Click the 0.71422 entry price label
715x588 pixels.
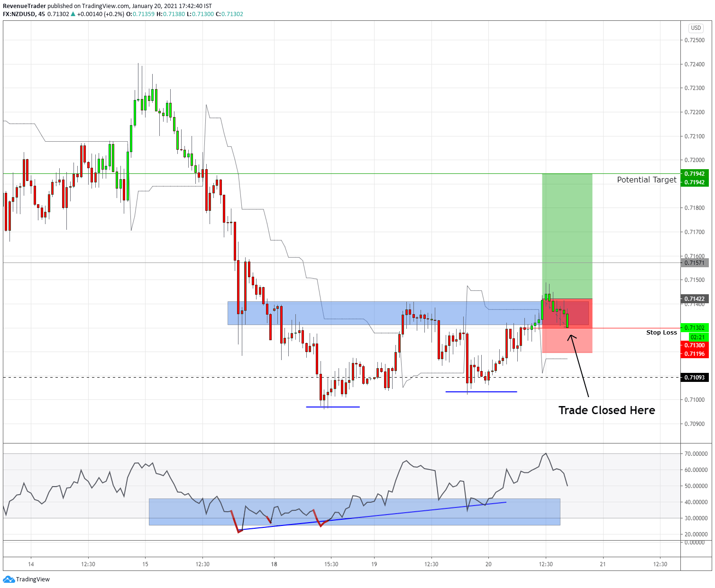pyautogui.click(x=694, y=299)
